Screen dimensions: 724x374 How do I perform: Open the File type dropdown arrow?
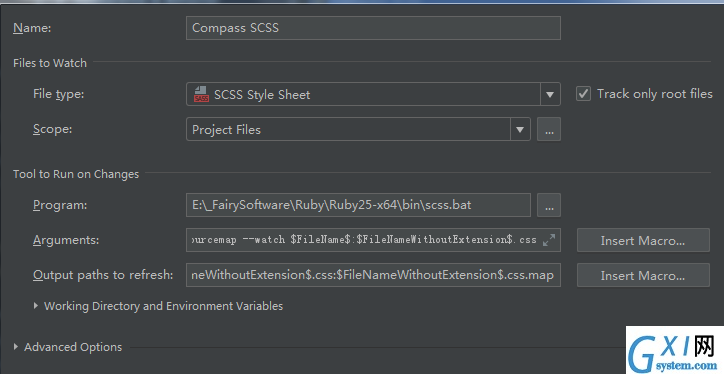pos(550,94)
